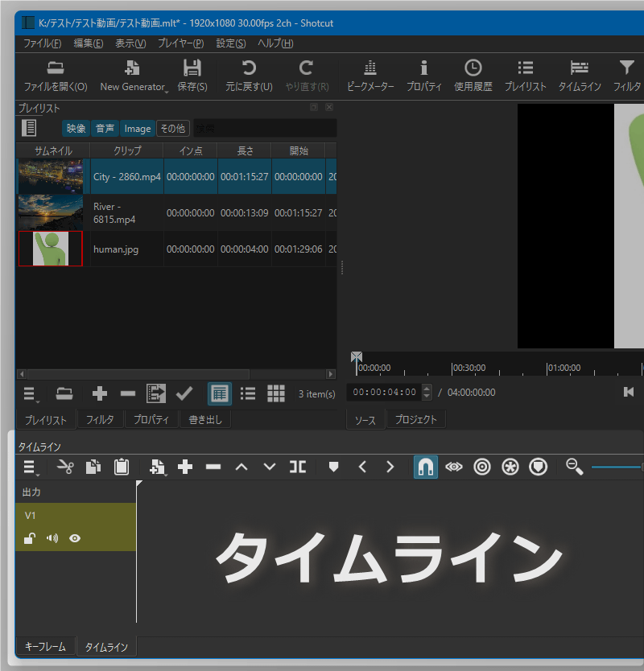Click playlist add (+) icon
This screenshot has height=671, width=644.
click(99, 393)
